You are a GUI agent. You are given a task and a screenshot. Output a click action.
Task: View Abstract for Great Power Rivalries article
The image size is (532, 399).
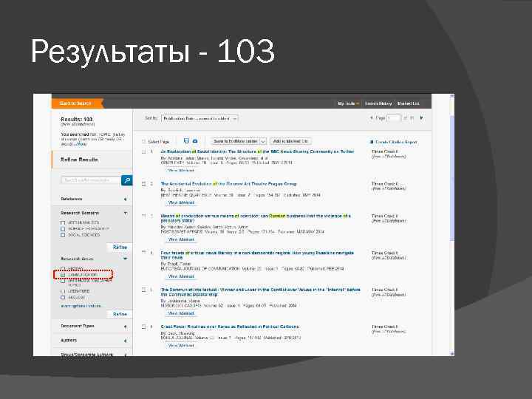[x=181, y=346]
